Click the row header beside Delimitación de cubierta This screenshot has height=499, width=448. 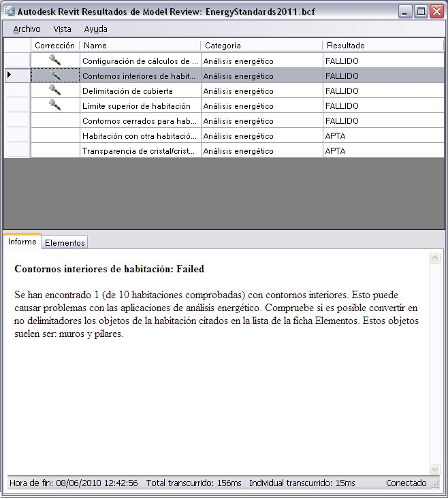point(17,91)
